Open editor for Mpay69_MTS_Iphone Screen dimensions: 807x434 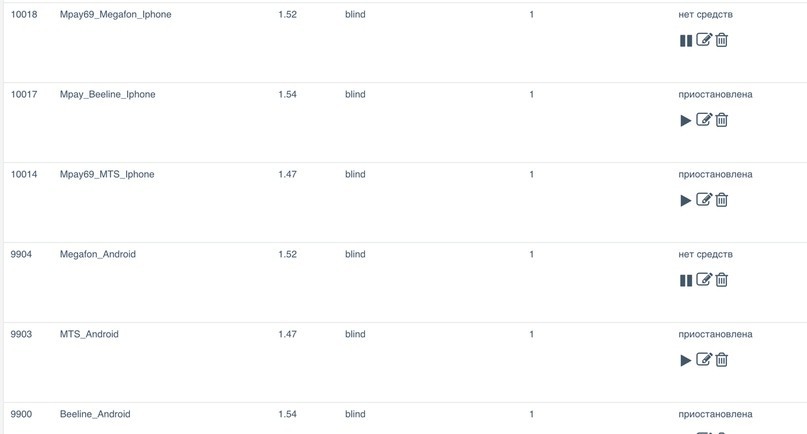(704, 199)
